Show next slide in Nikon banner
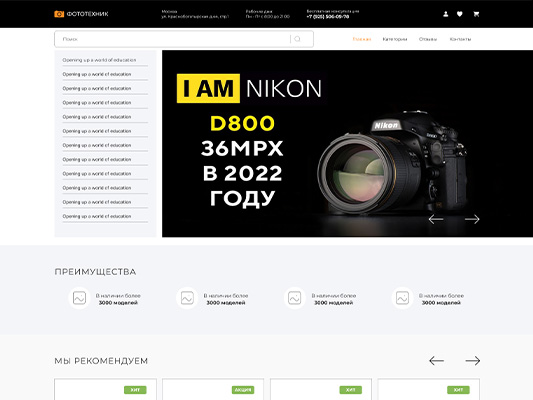533x400 pixels. pyautogui.click(x=472, y=219)
